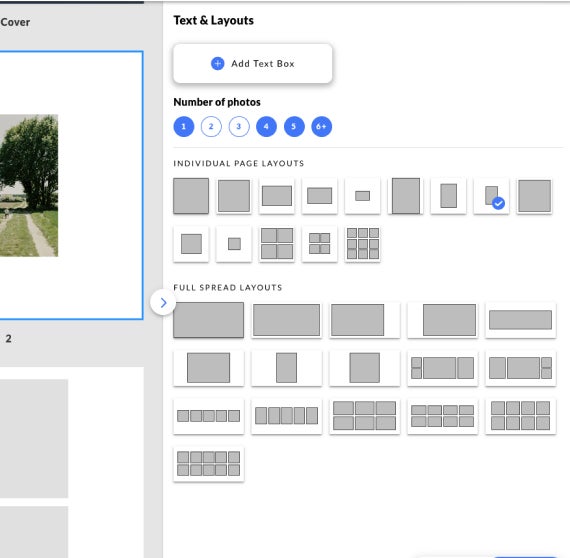The width and height of the screenshot is (570, 558).
Task: Enable the 2 photos filter
Action: [211, 127]
